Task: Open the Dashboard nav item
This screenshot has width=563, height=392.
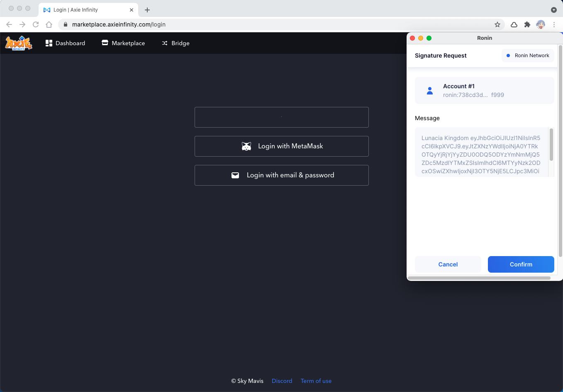Action: pos(65,43)
